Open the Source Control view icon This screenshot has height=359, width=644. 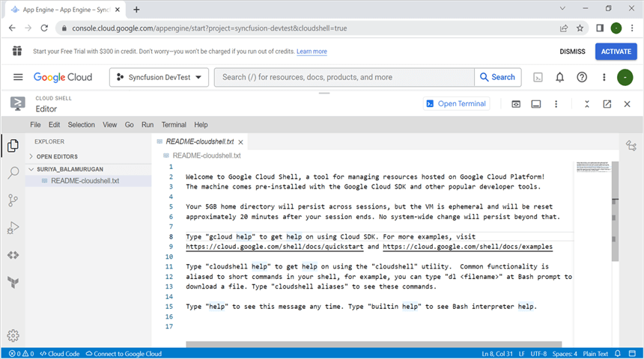click(x=13, y=200)
